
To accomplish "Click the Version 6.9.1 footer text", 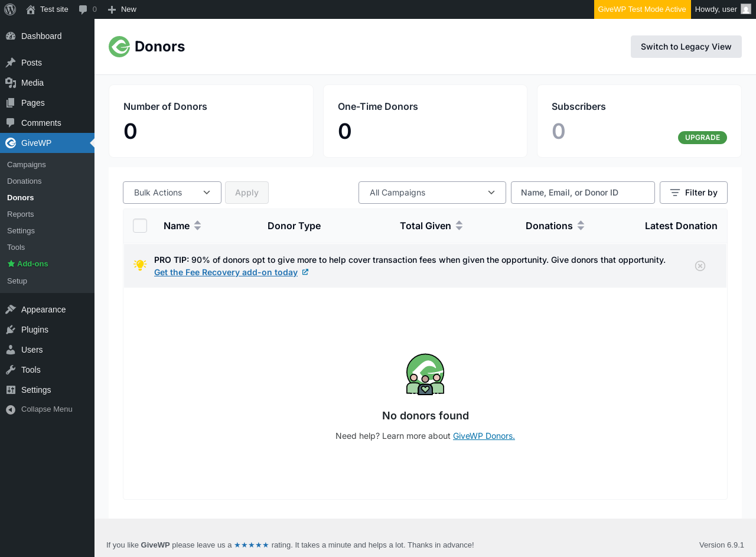I will pos(722,545).
